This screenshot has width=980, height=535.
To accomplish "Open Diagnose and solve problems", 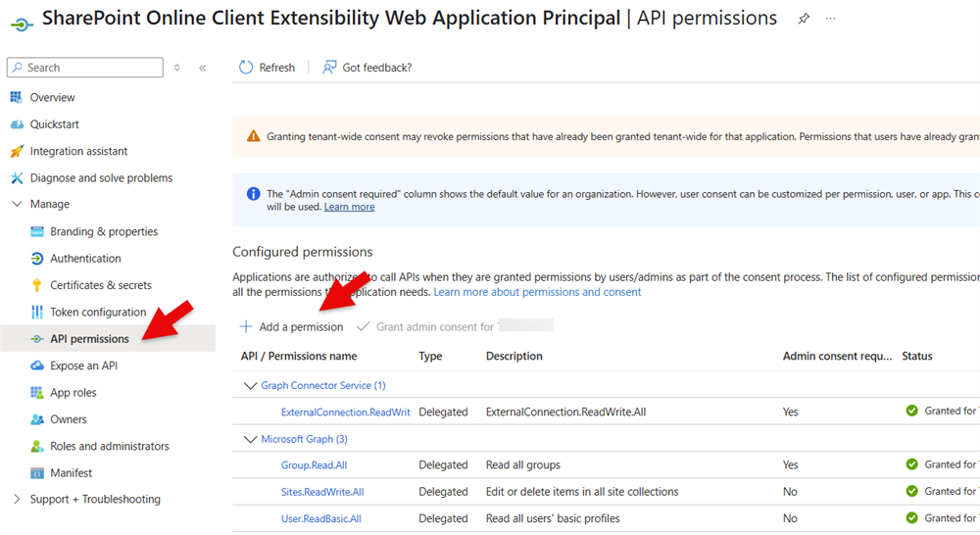I will (x=101, y=178).
